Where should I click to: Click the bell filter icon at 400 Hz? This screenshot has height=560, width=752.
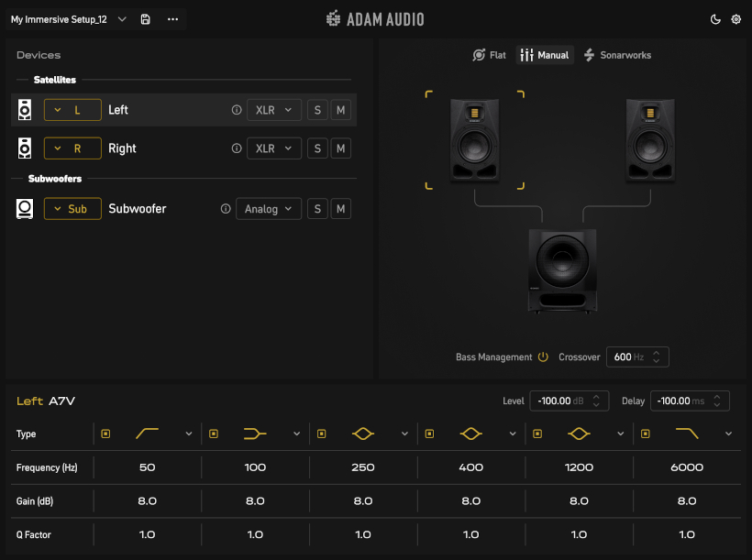470,434
